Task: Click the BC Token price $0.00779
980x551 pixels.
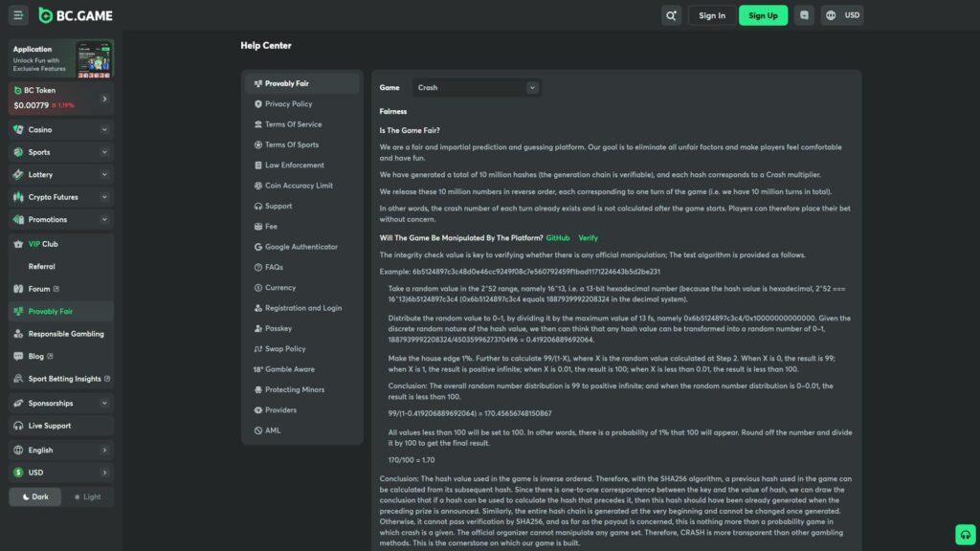Action: [32, 105]
